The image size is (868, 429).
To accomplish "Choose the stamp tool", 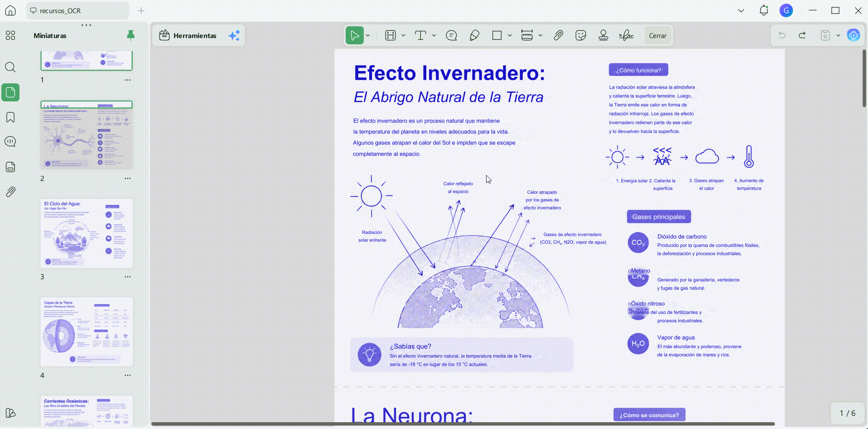I will coord(603,36).
